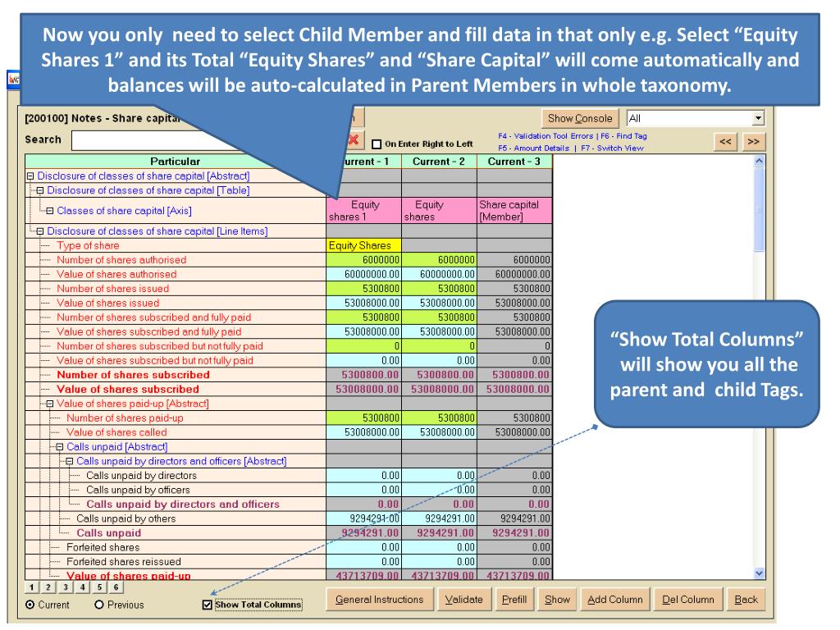Select the Value of shares authorised row

(x=176, y=274)
